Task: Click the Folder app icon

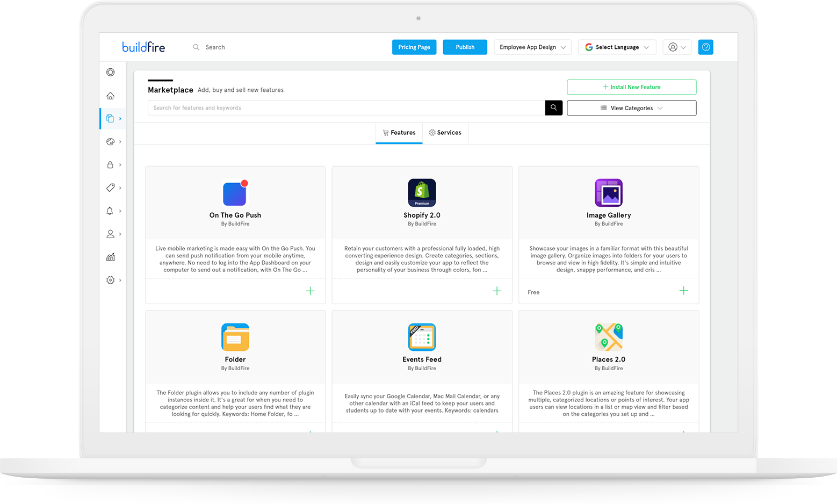Action: pyautogui.click(x=235, y=337)
